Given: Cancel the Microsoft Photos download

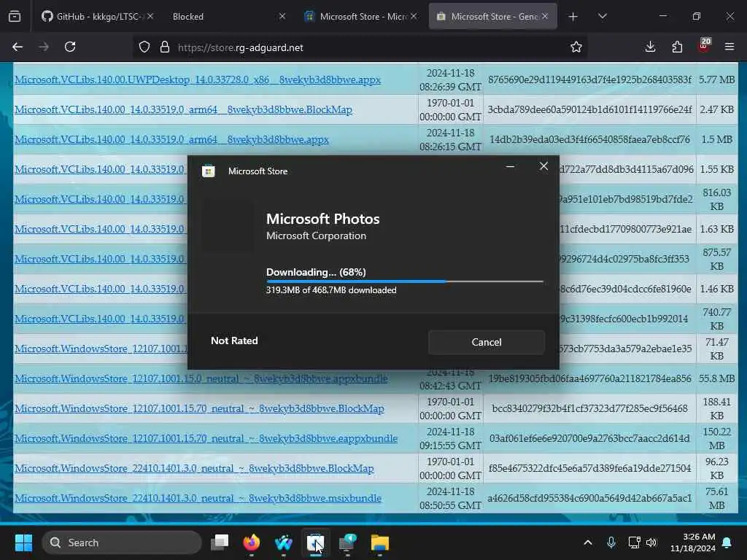Looking at the screenshot, I should point(487,342).
